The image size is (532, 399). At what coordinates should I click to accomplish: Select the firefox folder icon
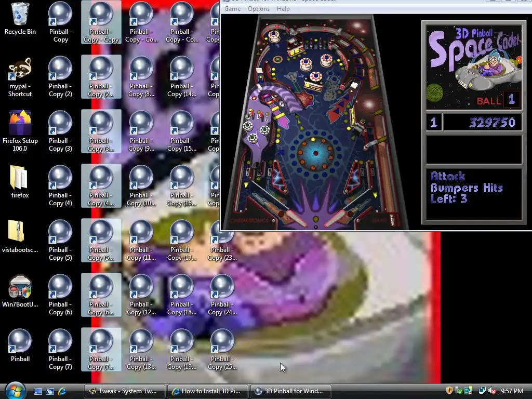pos(20,182)
